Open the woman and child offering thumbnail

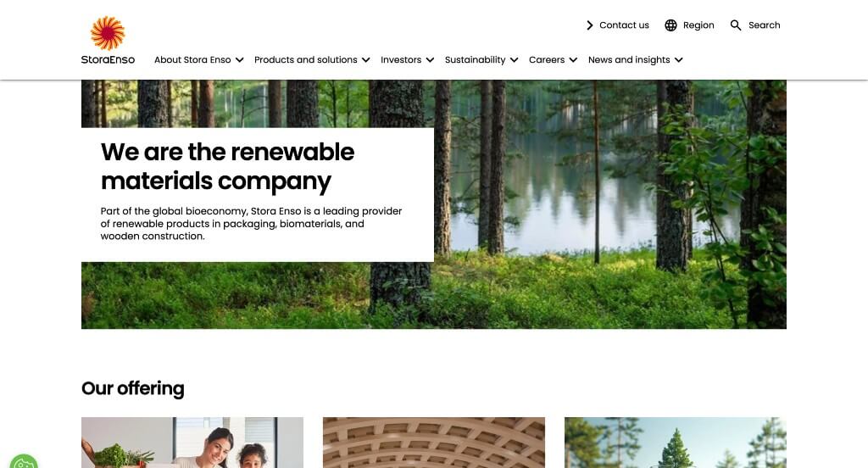[x=192, y=443]
